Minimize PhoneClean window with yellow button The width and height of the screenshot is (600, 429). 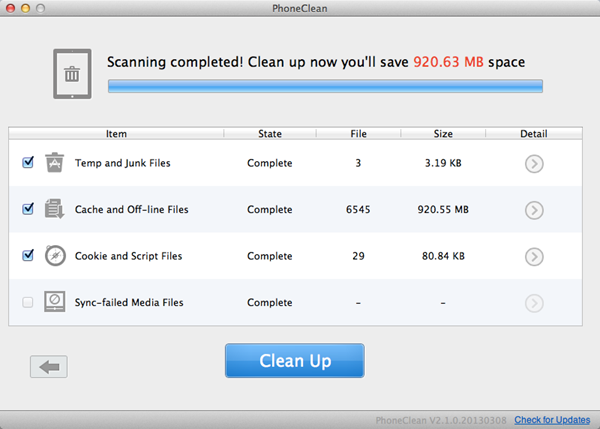[26, 8]
